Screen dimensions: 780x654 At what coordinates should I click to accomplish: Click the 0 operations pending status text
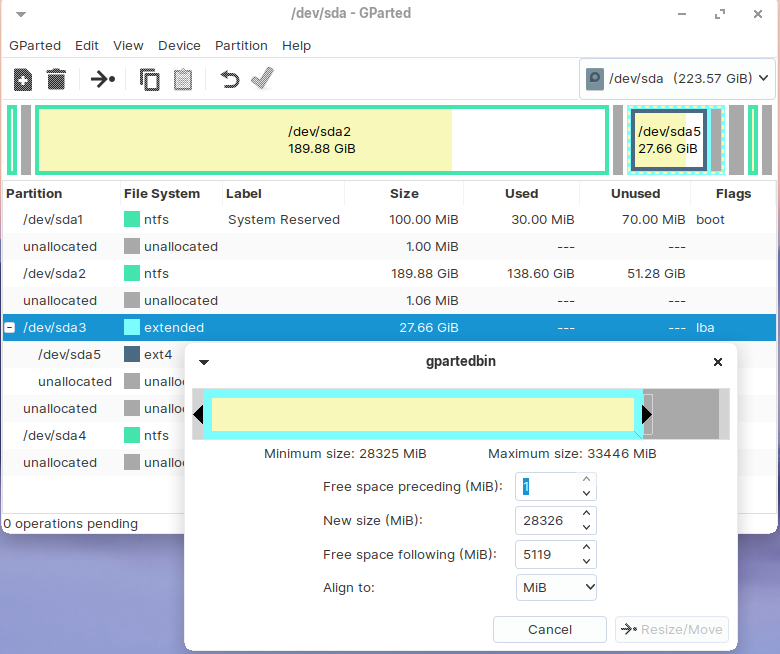pos(71,524)
